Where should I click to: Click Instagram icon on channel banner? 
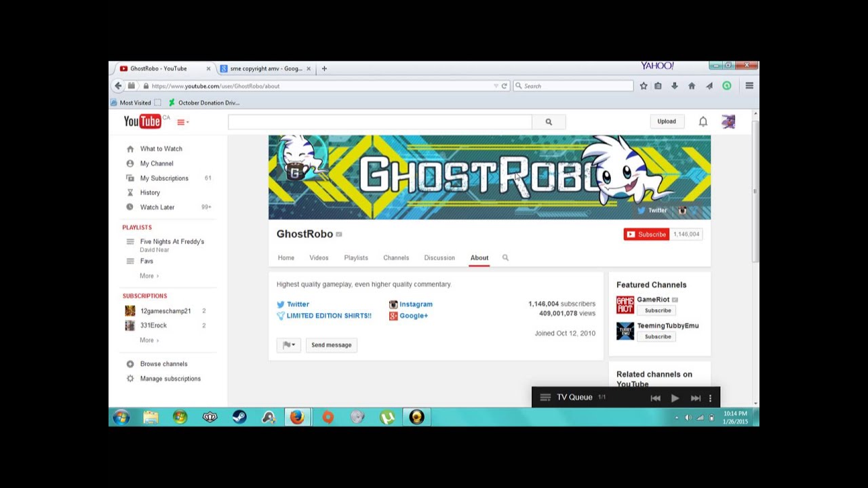[683, 210]
